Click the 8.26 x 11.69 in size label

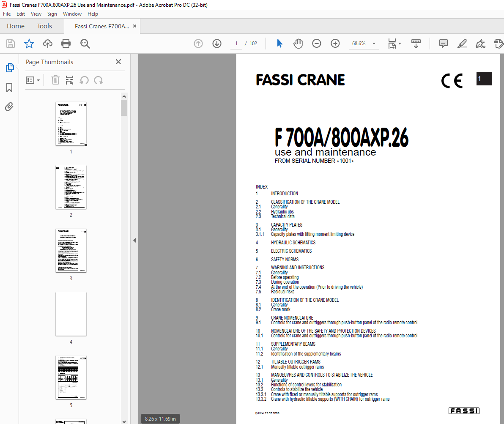tap(160, 419)
